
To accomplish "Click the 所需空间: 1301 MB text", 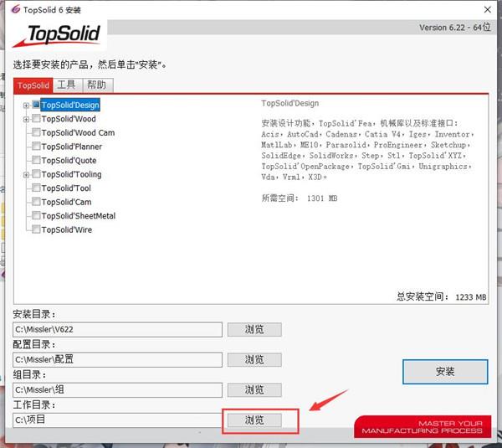I will (x=300, y=198).
